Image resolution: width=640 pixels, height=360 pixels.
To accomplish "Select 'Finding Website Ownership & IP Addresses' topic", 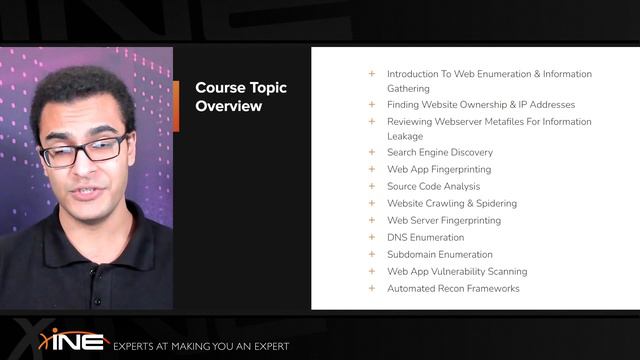I will coord(481,105).
